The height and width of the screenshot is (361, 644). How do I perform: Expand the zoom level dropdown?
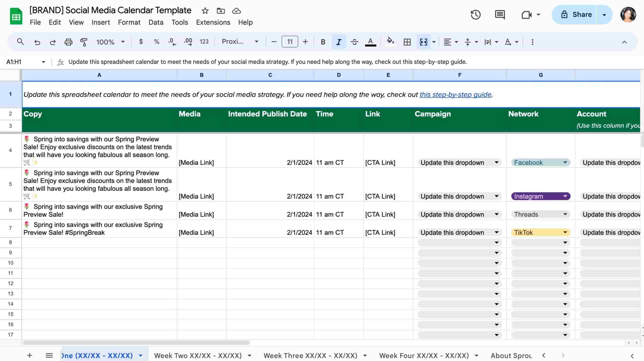click(123, 42)
